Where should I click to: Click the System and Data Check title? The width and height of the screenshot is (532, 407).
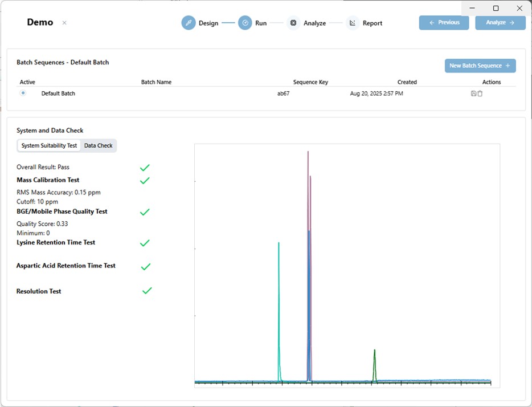pos(50,131)
